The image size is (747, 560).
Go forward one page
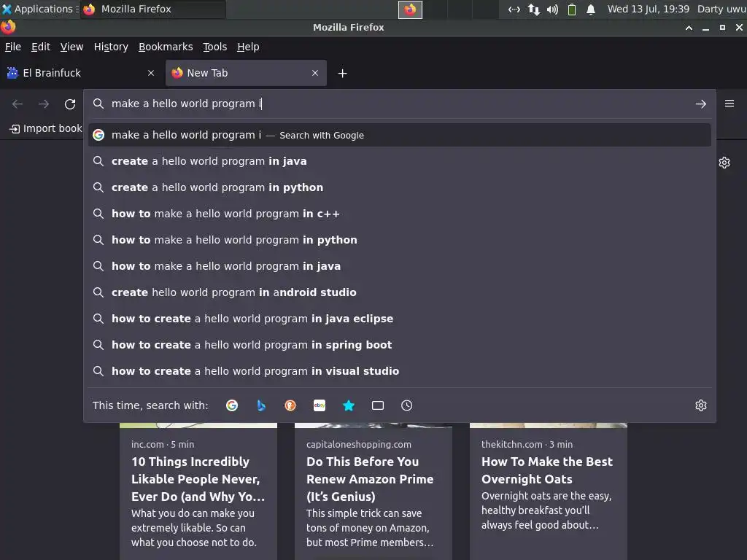(x=44, y=104)
